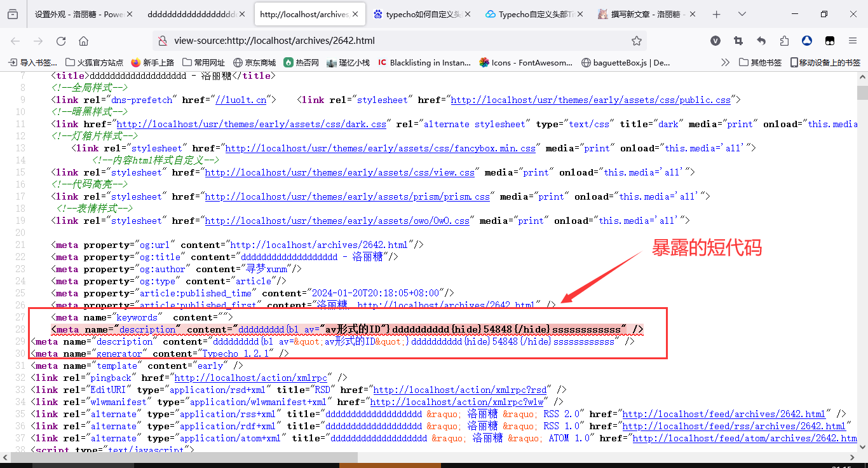Close the typecho如何自定义头 tab
Viewport: 868px width, 468px height.
coord(469,14)
